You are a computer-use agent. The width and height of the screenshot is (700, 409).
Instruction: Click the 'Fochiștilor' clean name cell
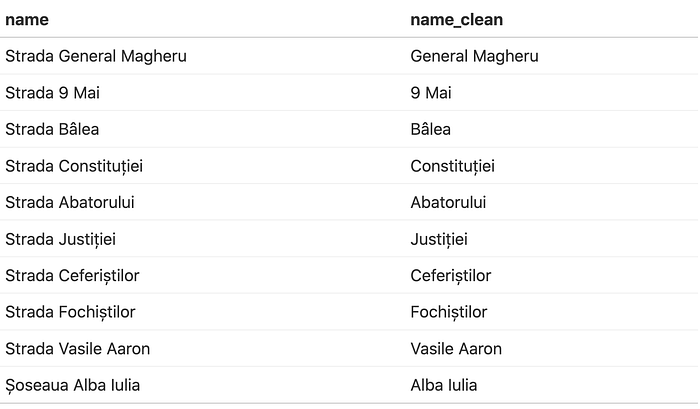449,312
